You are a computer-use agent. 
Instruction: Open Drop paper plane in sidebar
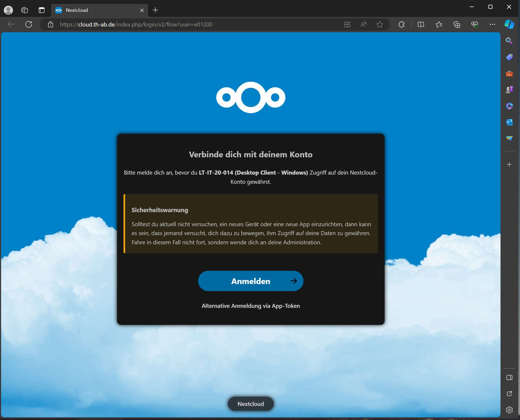pos(509,138)
